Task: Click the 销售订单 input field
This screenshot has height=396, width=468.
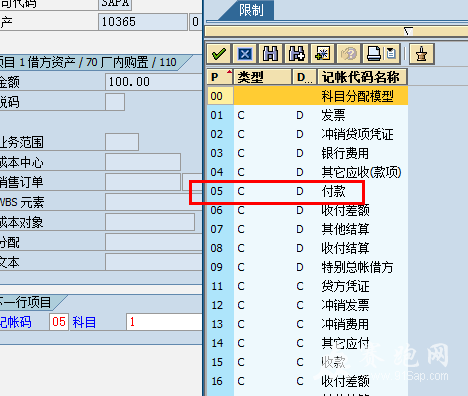Action: (x=143, y=182)
